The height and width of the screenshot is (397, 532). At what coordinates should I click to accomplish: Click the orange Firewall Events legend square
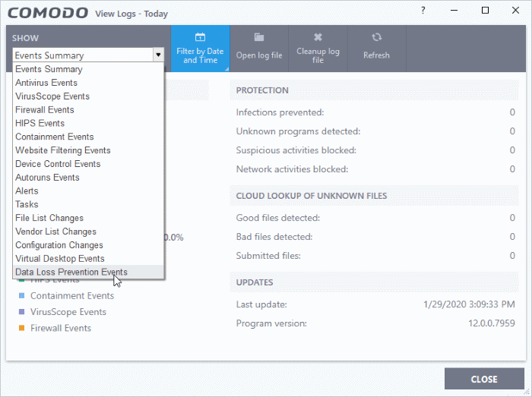click(22, 328)
